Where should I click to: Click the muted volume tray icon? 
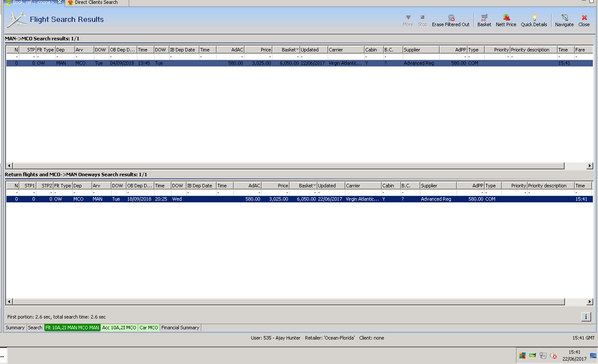[553, 355]
